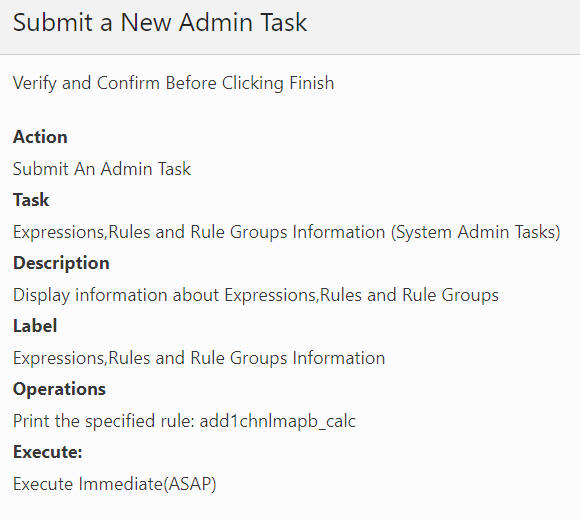
Task: Click 'Print the specified rule' operation text
Action: (102, 421)
